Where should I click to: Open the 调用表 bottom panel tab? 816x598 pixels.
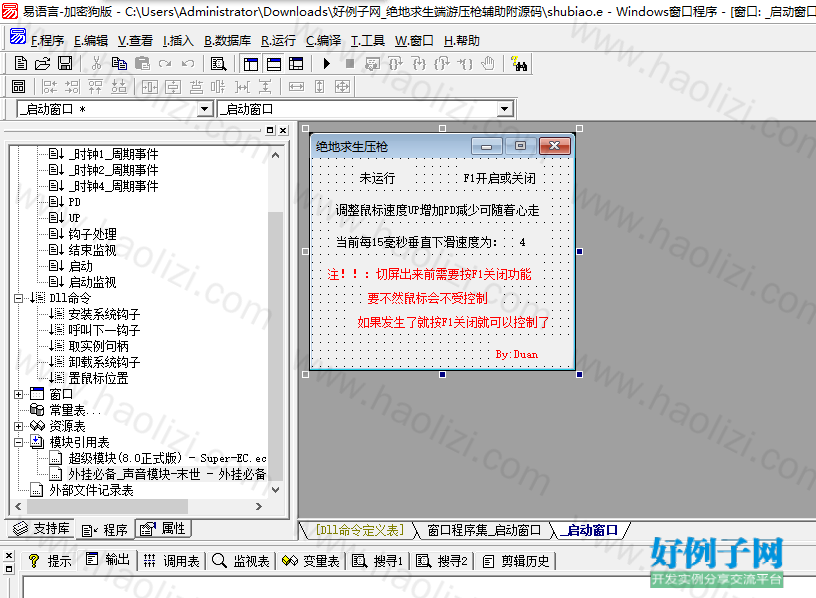click(x=172, y=561)
